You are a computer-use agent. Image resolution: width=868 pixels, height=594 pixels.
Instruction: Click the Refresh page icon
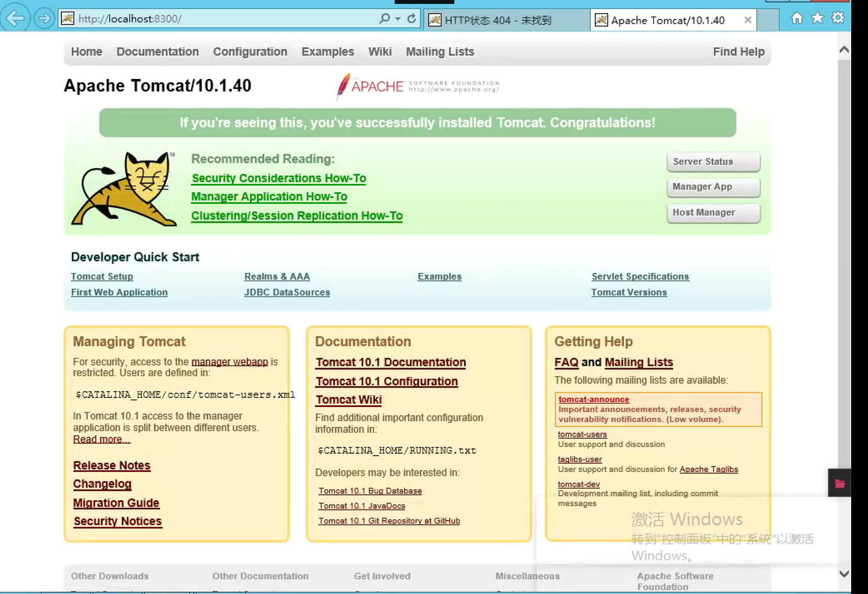pos(412,19)
